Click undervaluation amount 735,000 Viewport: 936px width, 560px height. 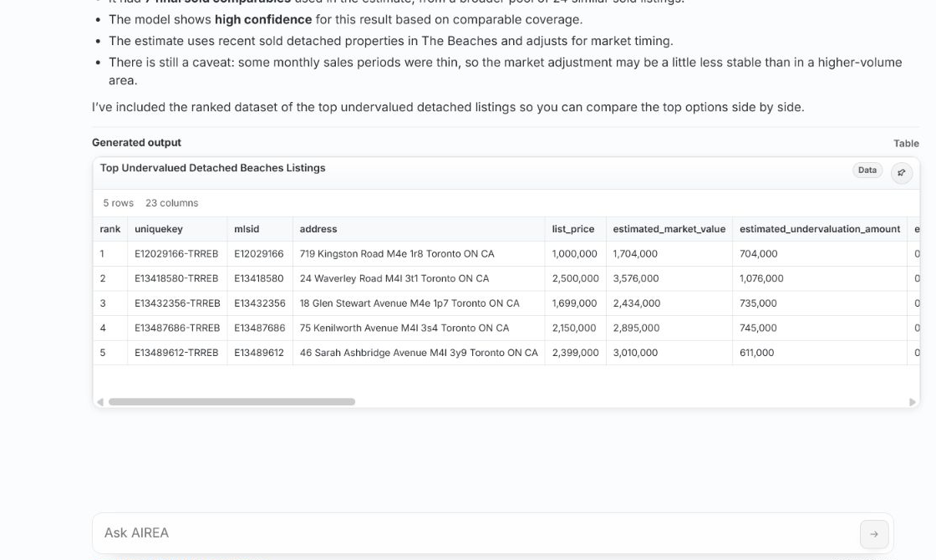[x=820, y=303]
